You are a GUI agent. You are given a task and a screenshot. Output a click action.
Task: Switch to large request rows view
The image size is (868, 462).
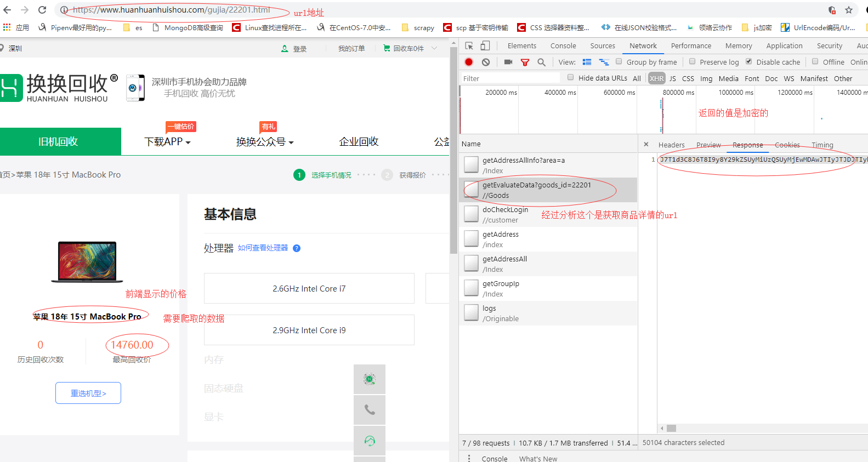[x=587, y=62]
